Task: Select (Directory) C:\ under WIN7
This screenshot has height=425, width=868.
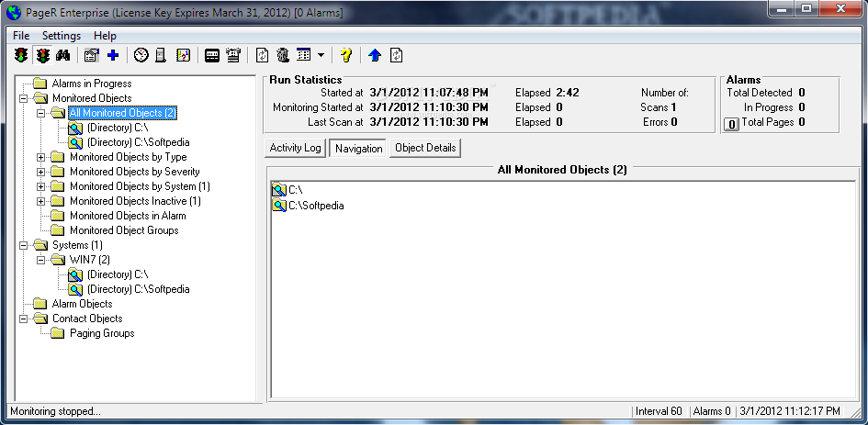Action: [118, 274]
